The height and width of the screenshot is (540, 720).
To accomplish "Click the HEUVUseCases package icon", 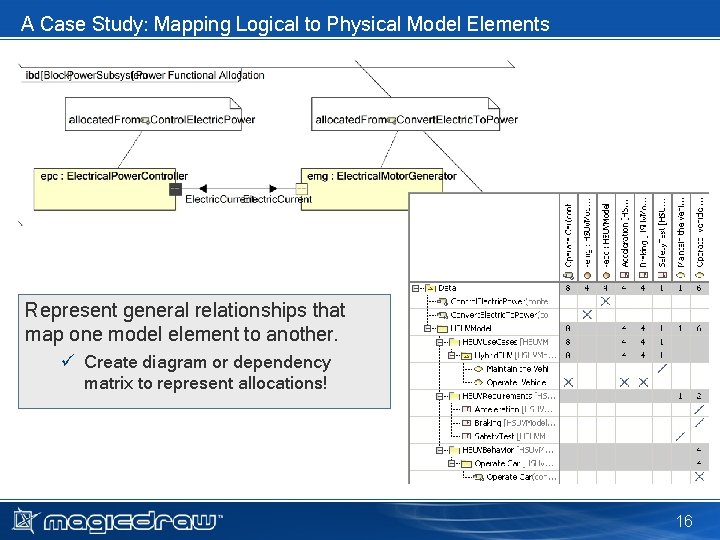I will [455, 342].
